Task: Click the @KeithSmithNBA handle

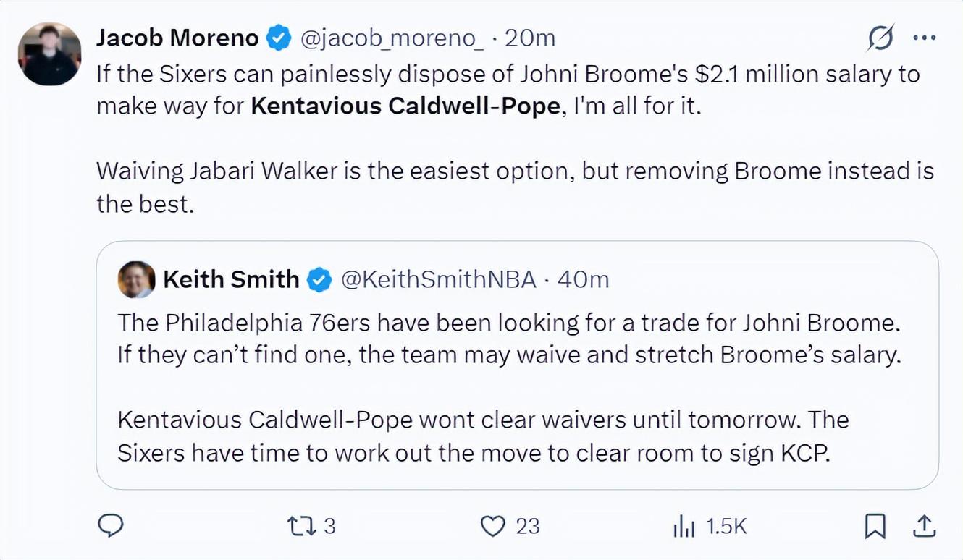Action: (439, 279)
